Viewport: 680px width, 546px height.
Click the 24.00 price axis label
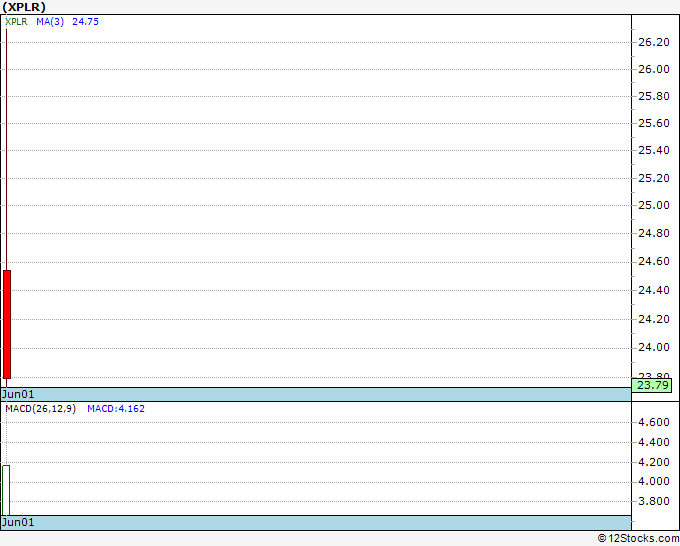pyautogui.click(x=654, y=347)
